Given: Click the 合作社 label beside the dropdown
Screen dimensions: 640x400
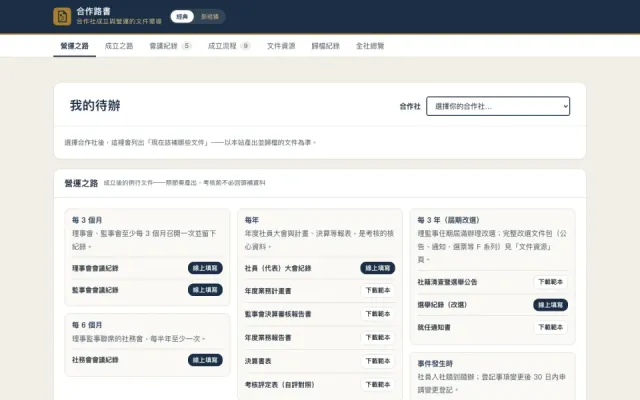Looking at the screenshot, I should (410, 107).
